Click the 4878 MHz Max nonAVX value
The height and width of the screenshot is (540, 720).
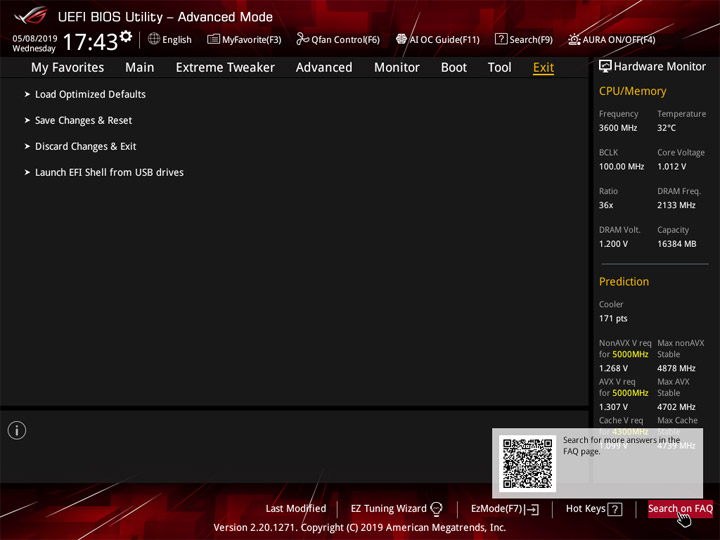[x=676, y=368]
